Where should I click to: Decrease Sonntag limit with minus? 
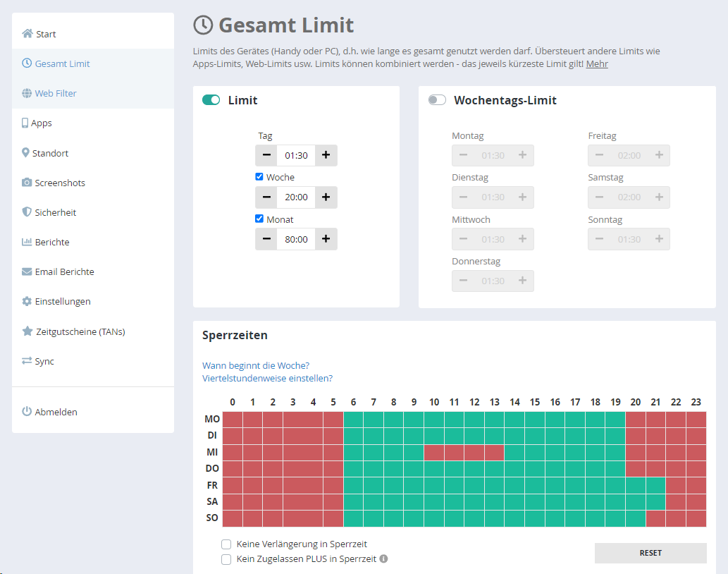pyautogui.click(x=600, y=239)
